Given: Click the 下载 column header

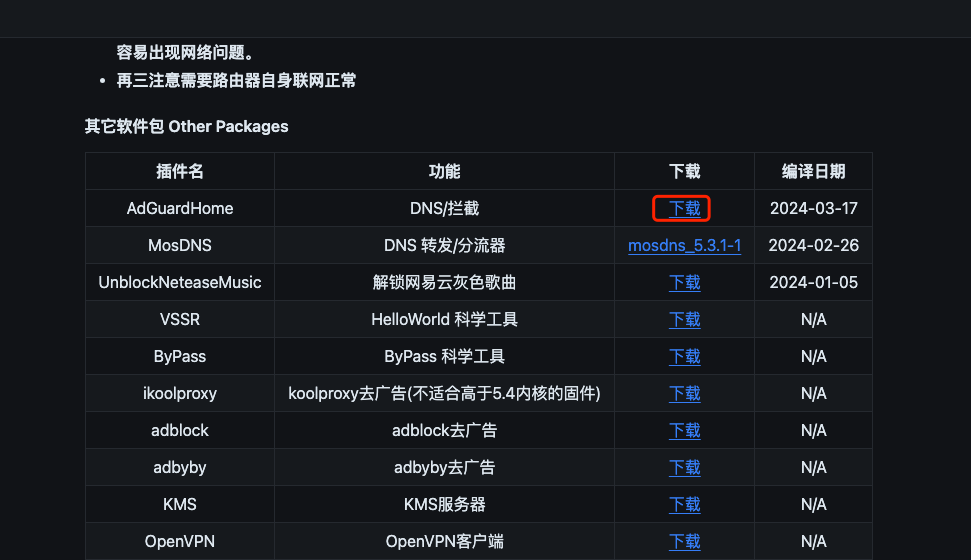Looking at the screenshot, I should point(684,171).
